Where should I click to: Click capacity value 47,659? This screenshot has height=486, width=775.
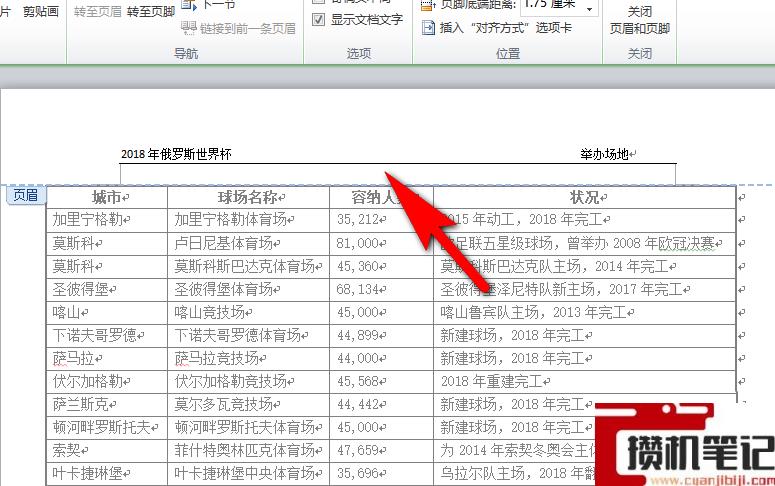click(358, 450)
